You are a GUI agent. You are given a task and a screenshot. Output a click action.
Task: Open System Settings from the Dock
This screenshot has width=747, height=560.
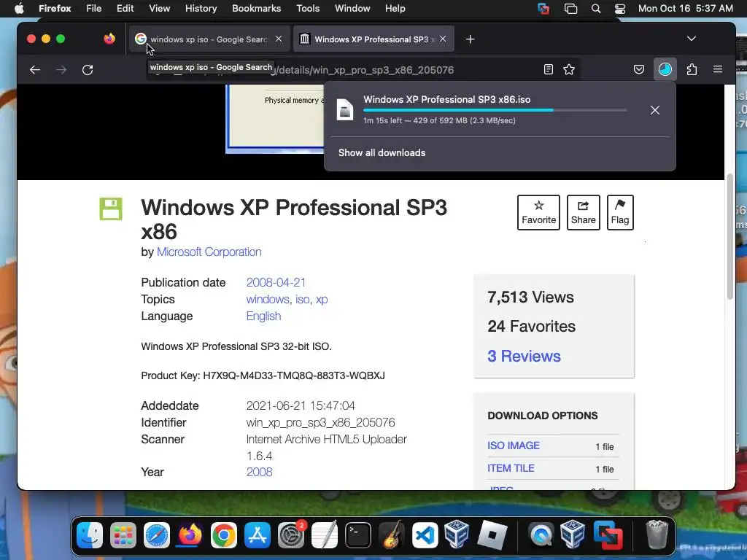291,535
